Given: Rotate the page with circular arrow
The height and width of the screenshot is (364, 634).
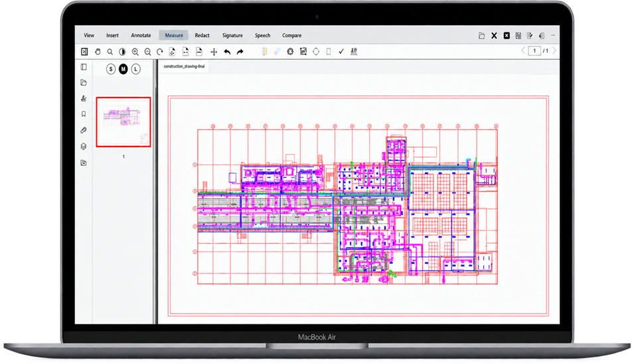Looking at the screenshot, I should tap(160, 52).
